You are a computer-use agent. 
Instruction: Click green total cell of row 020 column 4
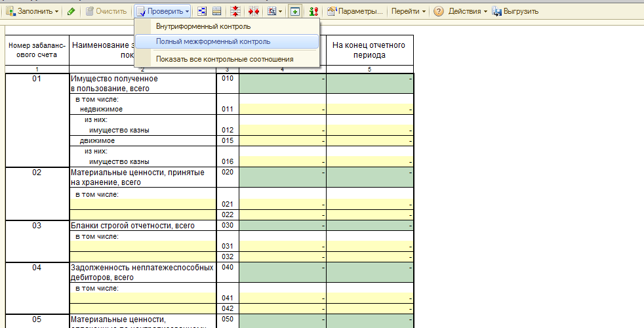tap(283, 178)
